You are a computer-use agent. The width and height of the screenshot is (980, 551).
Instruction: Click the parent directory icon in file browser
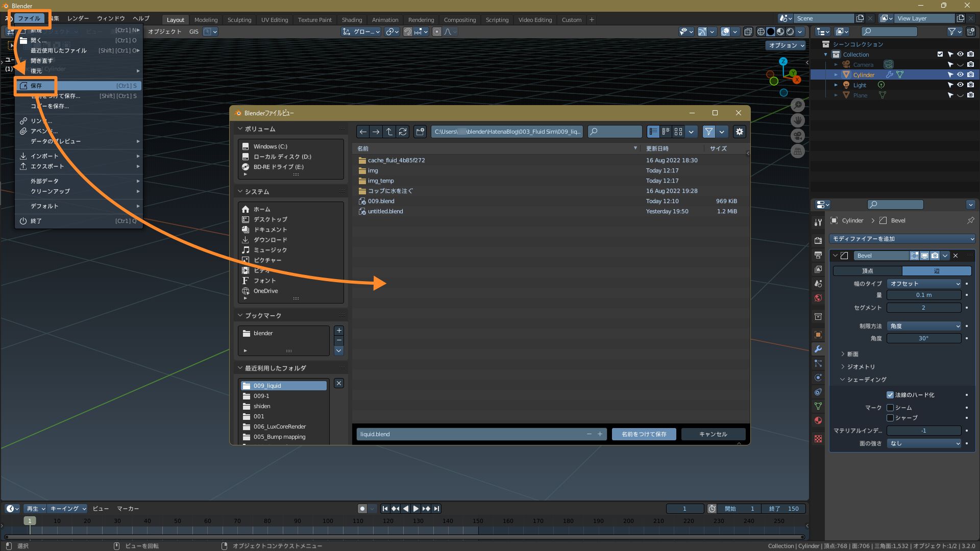(x=389, y=132)
